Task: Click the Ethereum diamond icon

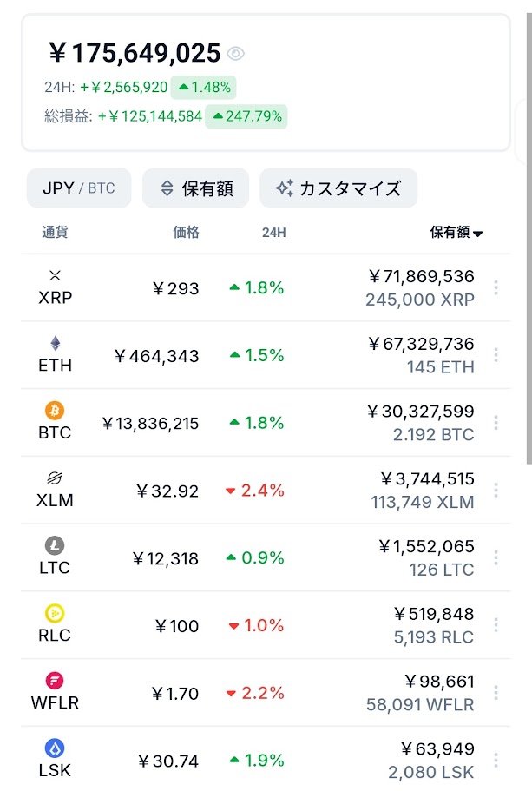Action: click(x=56, y=343)
